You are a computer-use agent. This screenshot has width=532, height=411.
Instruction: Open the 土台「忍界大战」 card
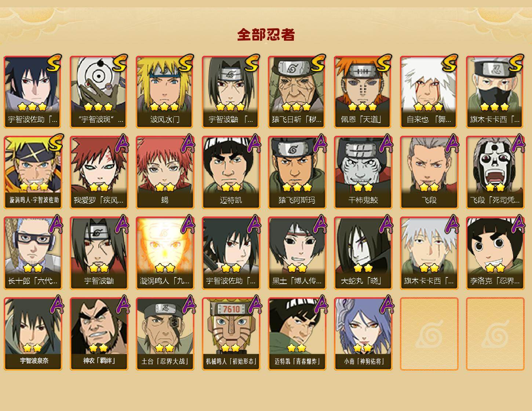pos(165,334)
